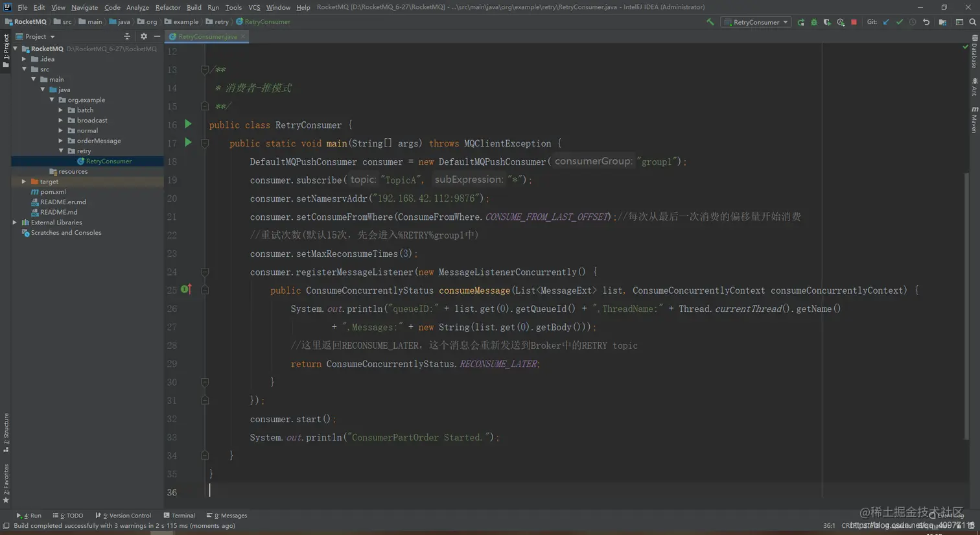Screen dimensions: 980x535
Task: Expand External Libraries node
Action: pyautogui.click(x=15, y=222)
